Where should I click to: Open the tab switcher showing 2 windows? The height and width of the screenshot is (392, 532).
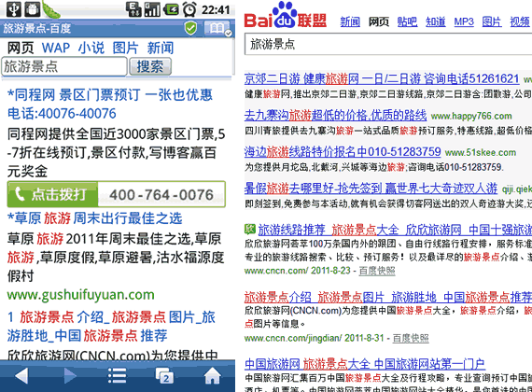(164, 376)
